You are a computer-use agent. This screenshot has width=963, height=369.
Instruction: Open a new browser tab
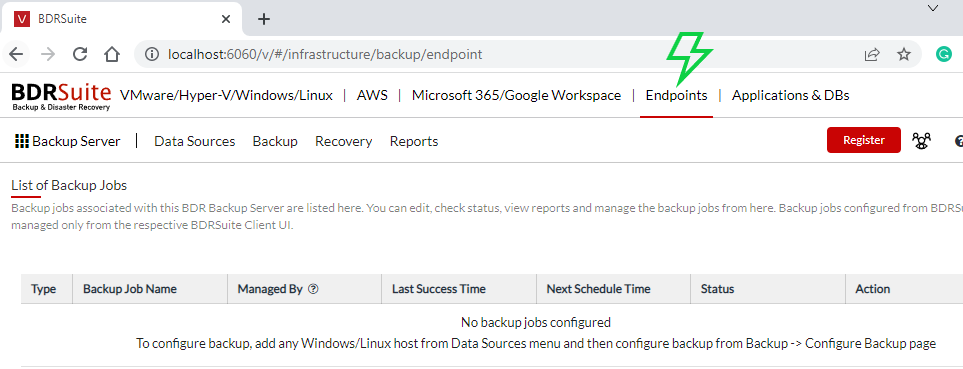point(263,19)
